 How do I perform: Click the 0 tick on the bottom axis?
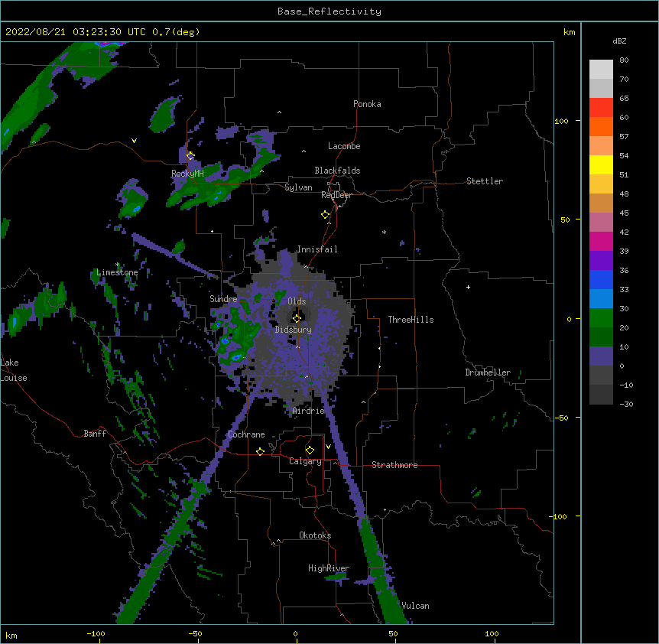[x=295, y=633]
